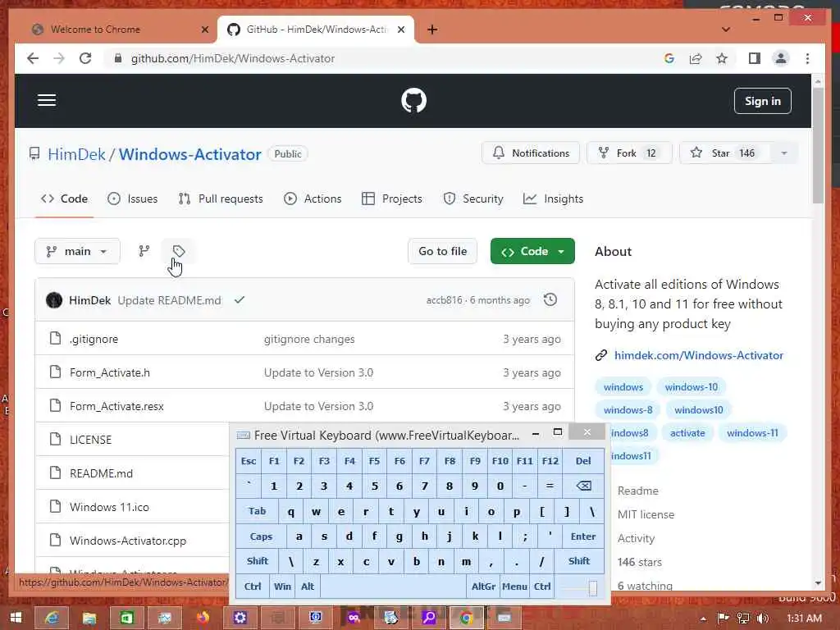Toggle the right Shift key on the virtual keyboard
This screenshot has height=630, width=840.
579,561
